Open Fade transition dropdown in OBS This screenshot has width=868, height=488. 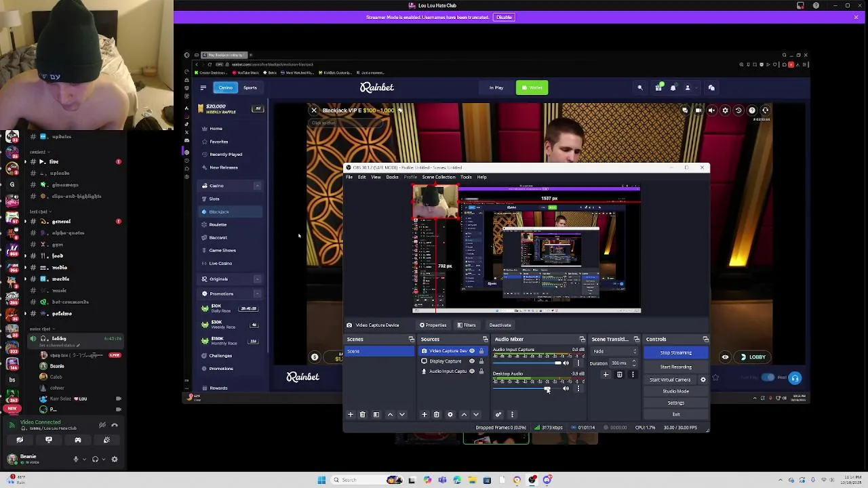(614, 351)
